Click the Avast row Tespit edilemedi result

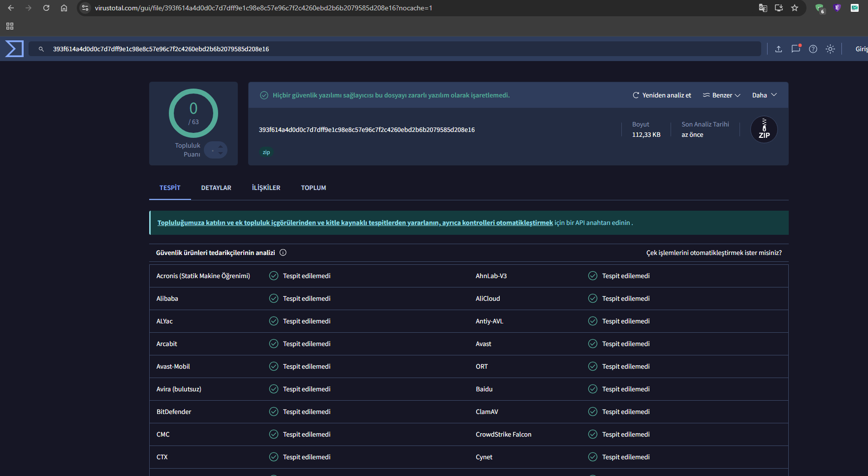click(626, 344)
